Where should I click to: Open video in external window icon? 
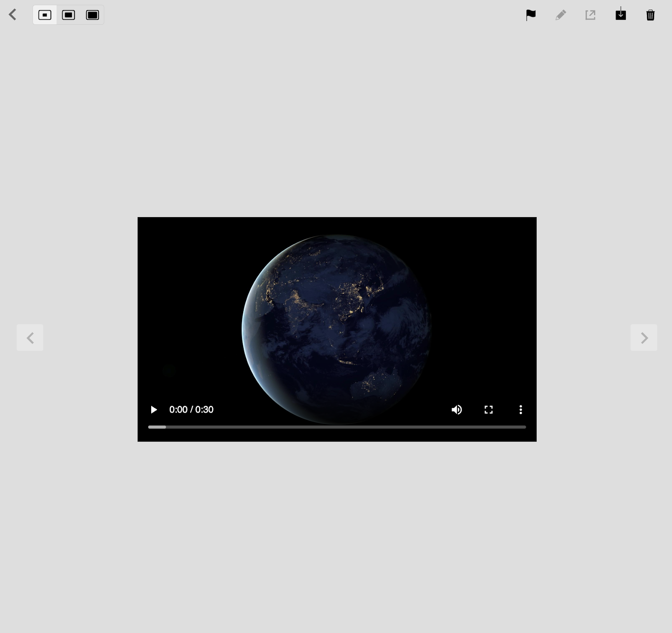click(591, 15)
